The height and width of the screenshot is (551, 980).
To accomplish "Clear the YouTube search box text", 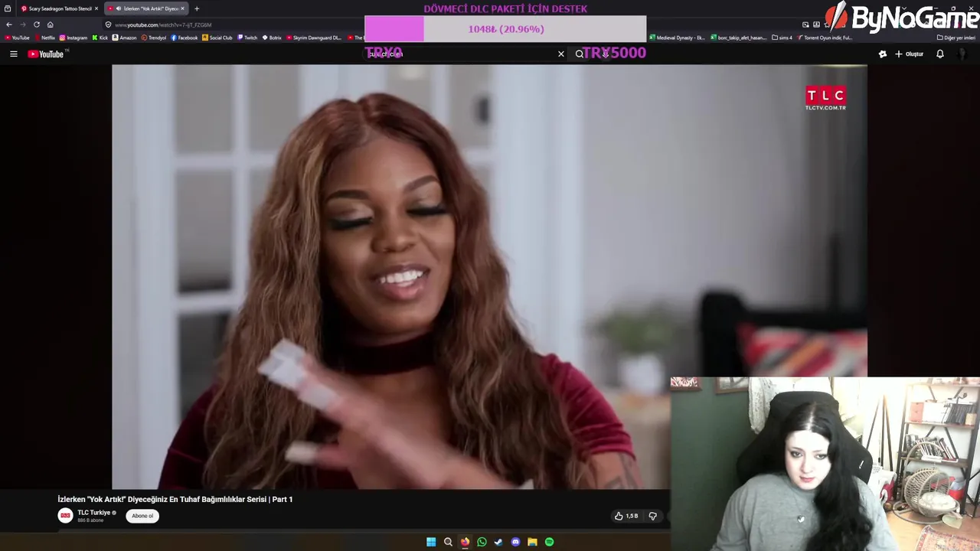I will (x=561, y=54).
